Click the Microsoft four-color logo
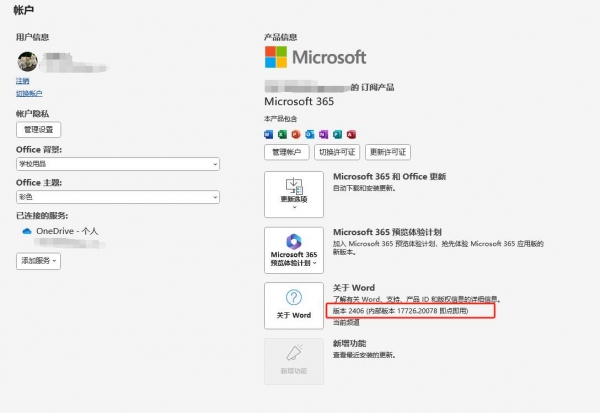The image size is (600, 413). point(276,57)
